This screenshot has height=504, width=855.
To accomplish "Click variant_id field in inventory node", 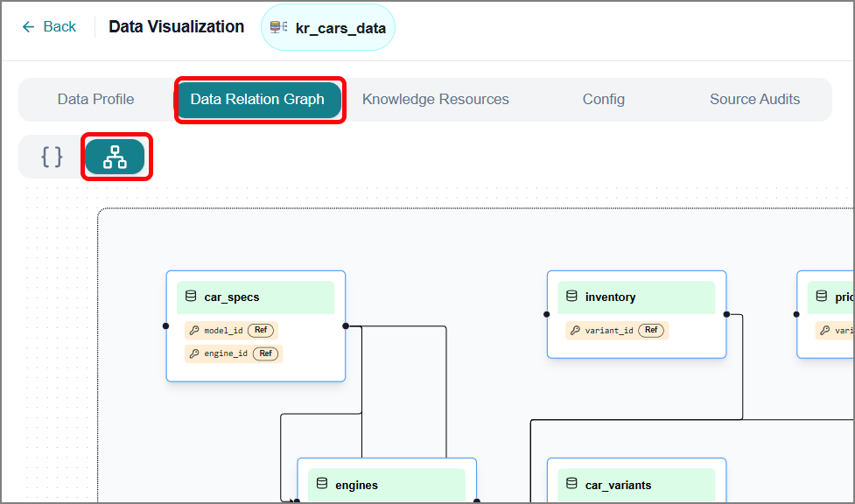I will pos(617,331).
